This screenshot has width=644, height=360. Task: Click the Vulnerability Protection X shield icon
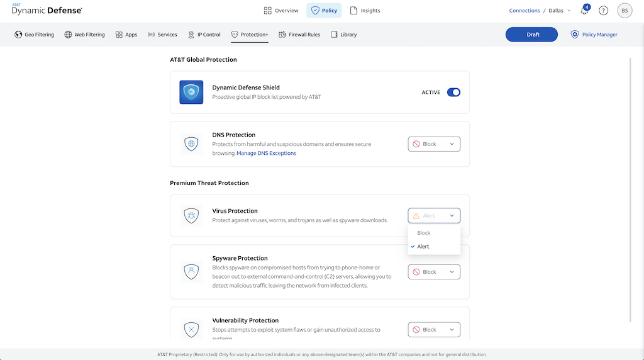[x=191, y=329]
